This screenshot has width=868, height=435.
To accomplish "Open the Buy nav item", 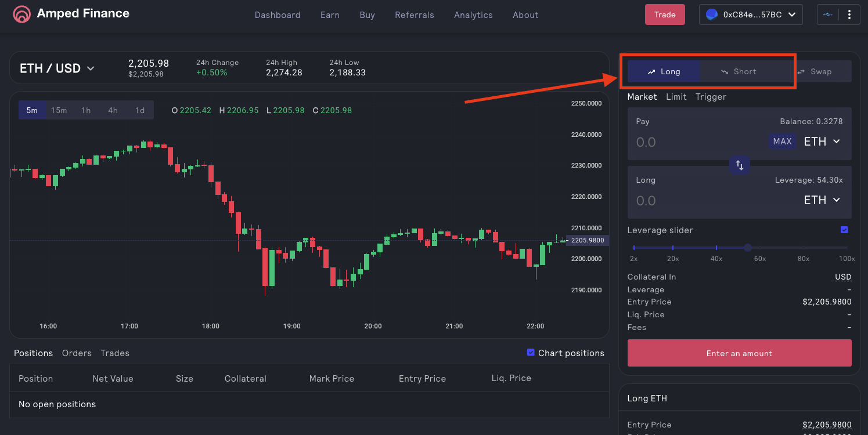I will point(367,15).
